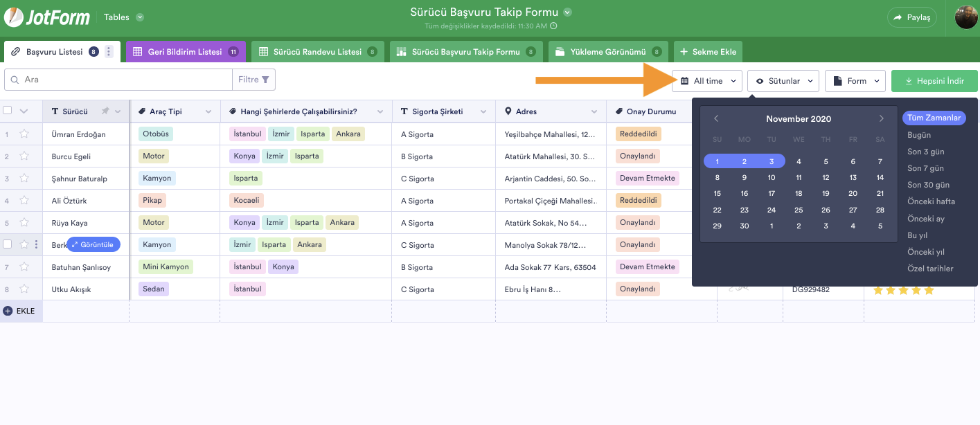Open Araç Tipi column dropdown arrow
The width and height of the screenshot is (980, 425).
pyautogui.click(x=208, y=111)
